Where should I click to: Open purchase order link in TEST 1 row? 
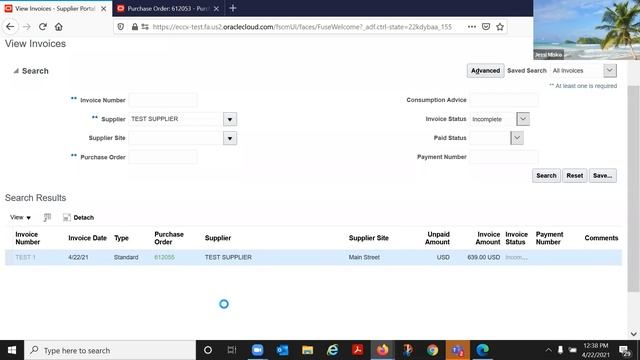164,258
